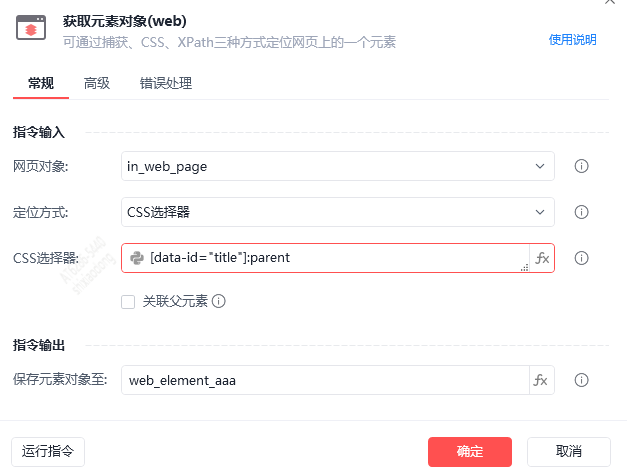Expand the 网页对象 in_web_page dropdown
Screen dimensions: 627x476
coord(541,166)
